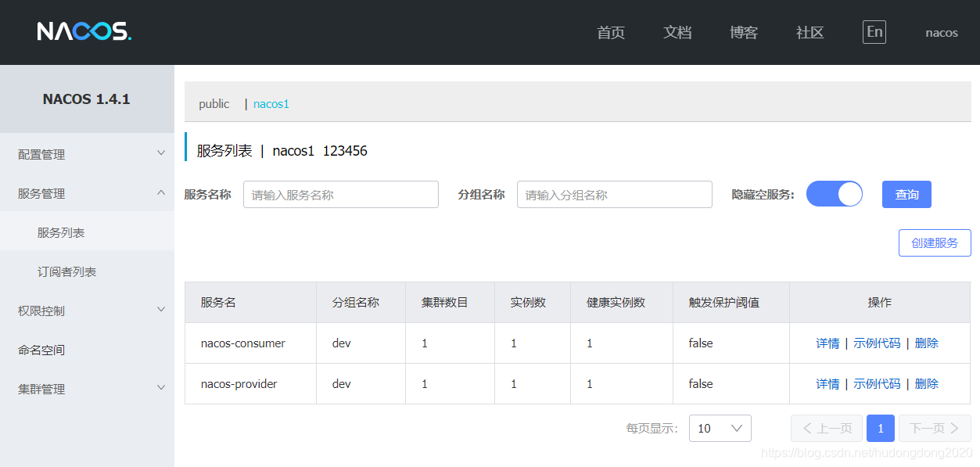The width and height of the screenshot is (980, 467).
Task: Click the 查询 button
Action: [x=906, y=194]
